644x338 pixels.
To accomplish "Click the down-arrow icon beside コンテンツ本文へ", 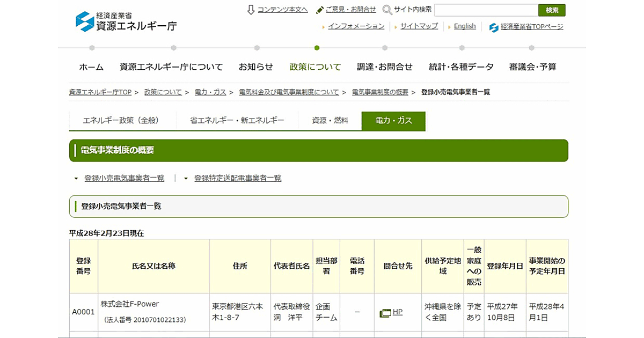I will (x=251, y=10).
